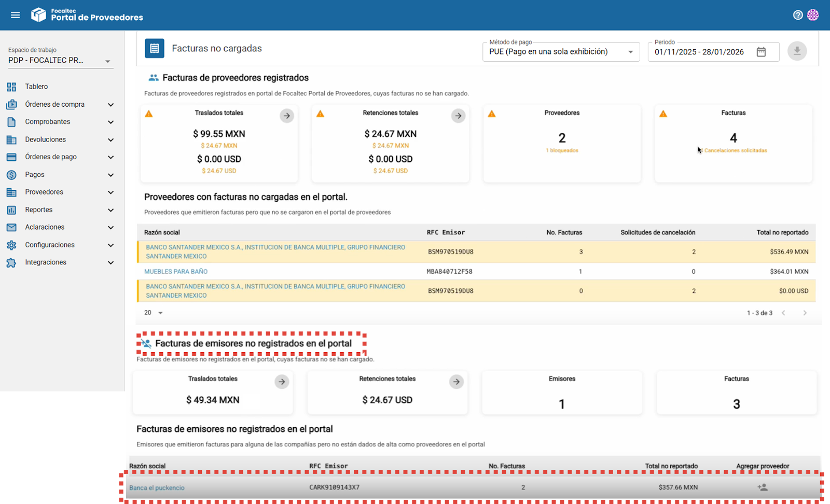Click RFC MBA840712F58 cell

tap(449, 271)
